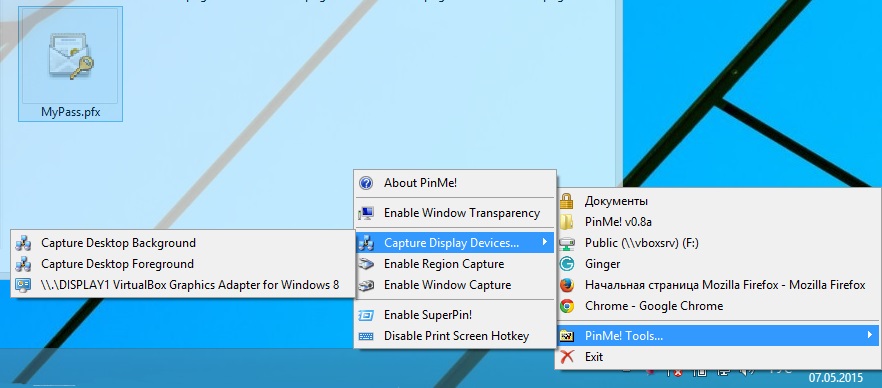Click the padlock icon beside Документы
Screen dimensions: 882x388
click(566, 201)
